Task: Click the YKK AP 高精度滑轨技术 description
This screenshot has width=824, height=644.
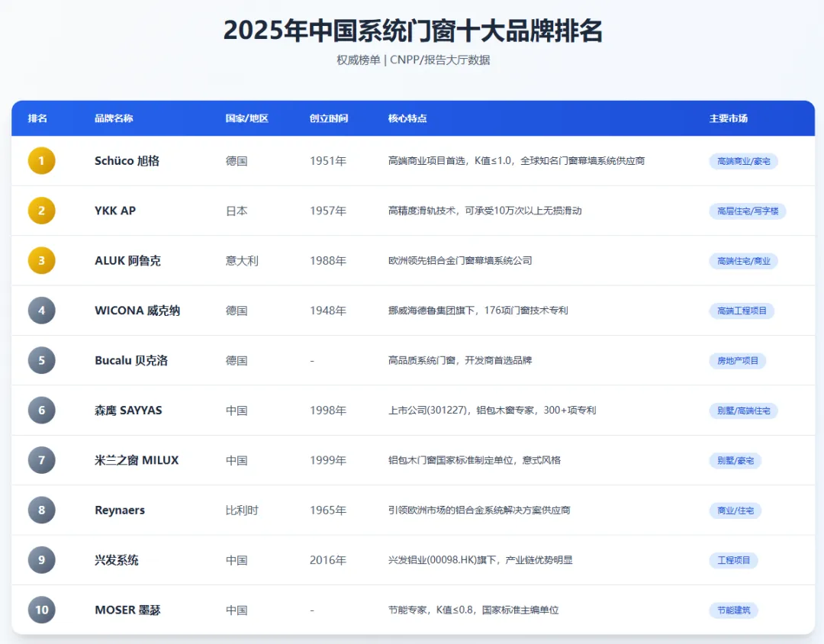Action: click(x=485, y=211)
